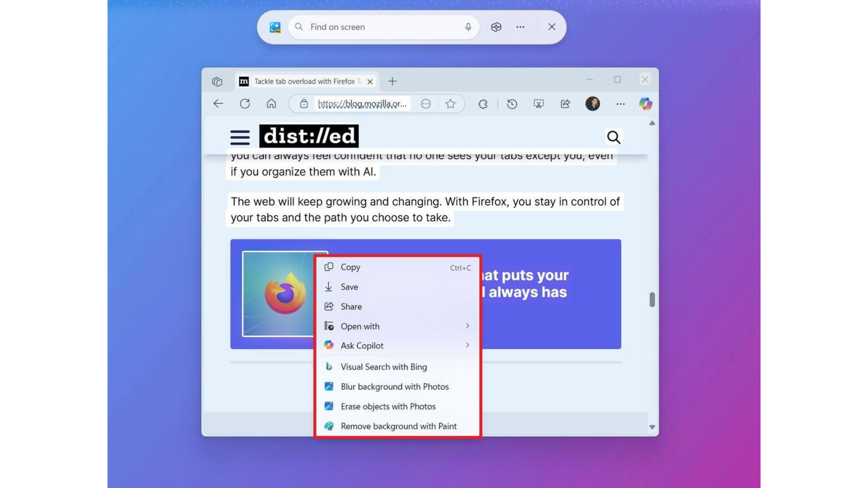Open the browser profile avatar
This screenshot has width=868, height=488.
point(593,103)
